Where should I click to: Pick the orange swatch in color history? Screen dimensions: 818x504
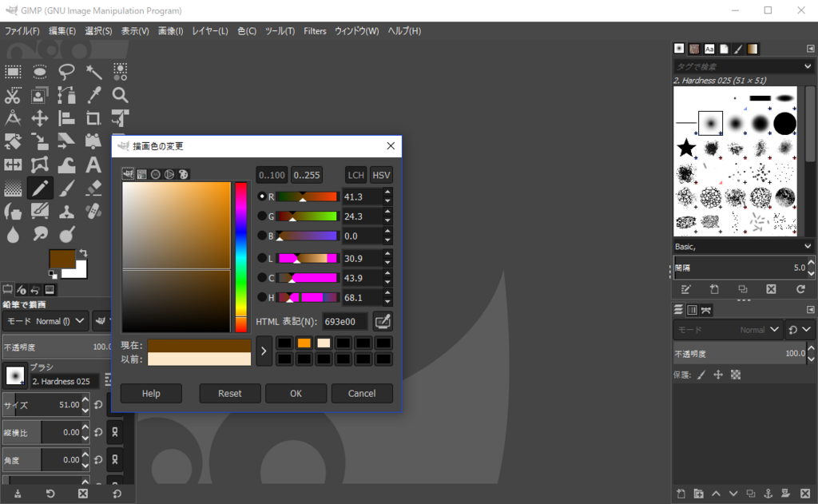click(x=304, y=343)
